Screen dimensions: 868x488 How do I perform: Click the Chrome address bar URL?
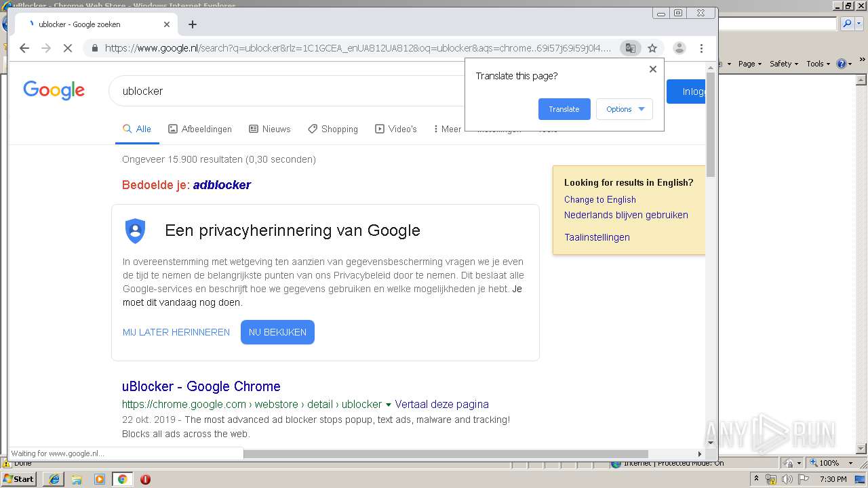pos(358,48)
